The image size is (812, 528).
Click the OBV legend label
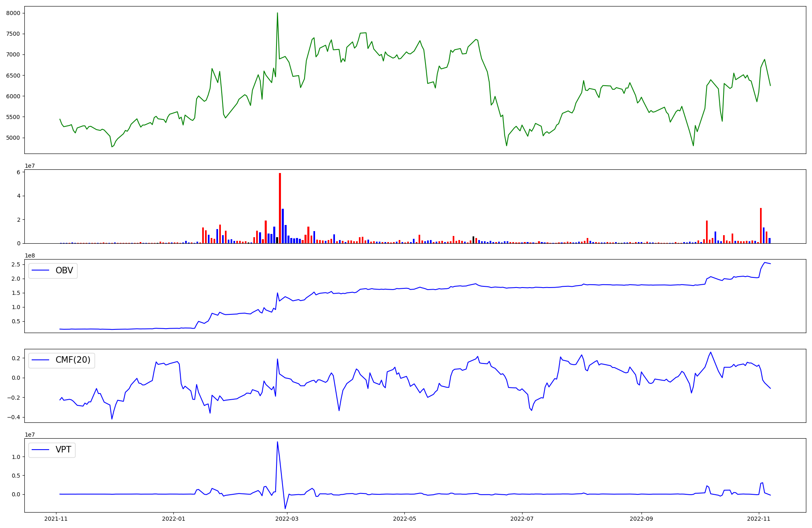click(x=64, y=270)
